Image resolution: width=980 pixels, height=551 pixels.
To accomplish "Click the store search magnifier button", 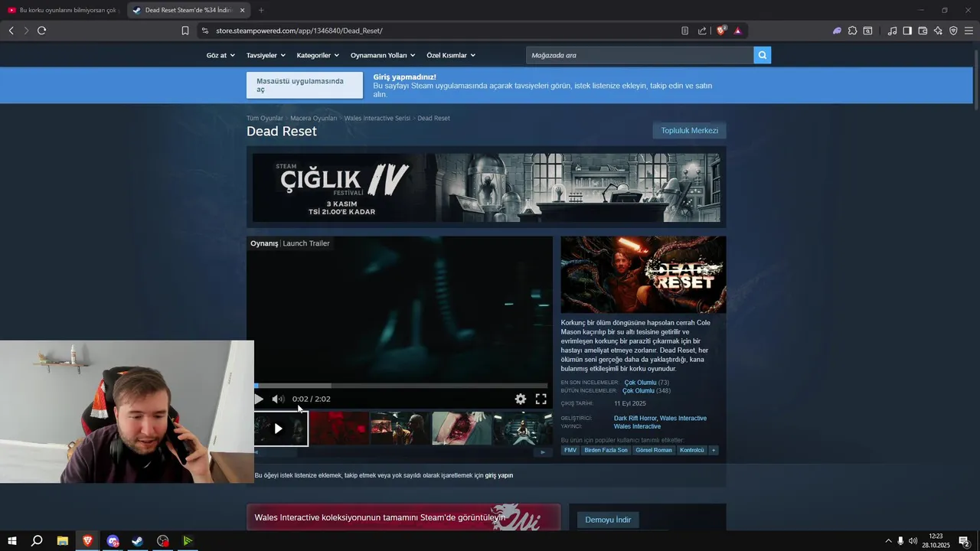I will 763,55.
